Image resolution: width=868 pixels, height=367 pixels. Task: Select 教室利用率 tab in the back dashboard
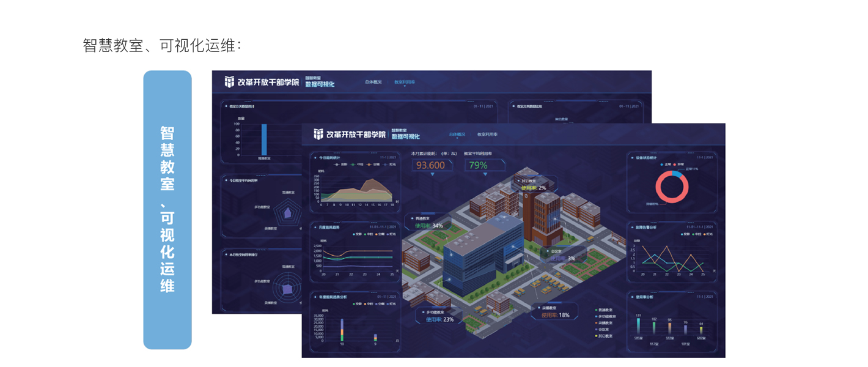(404, 81)
